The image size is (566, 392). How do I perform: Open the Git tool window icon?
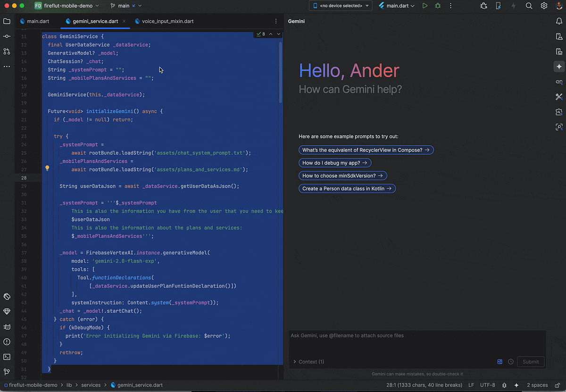[7, 372]
